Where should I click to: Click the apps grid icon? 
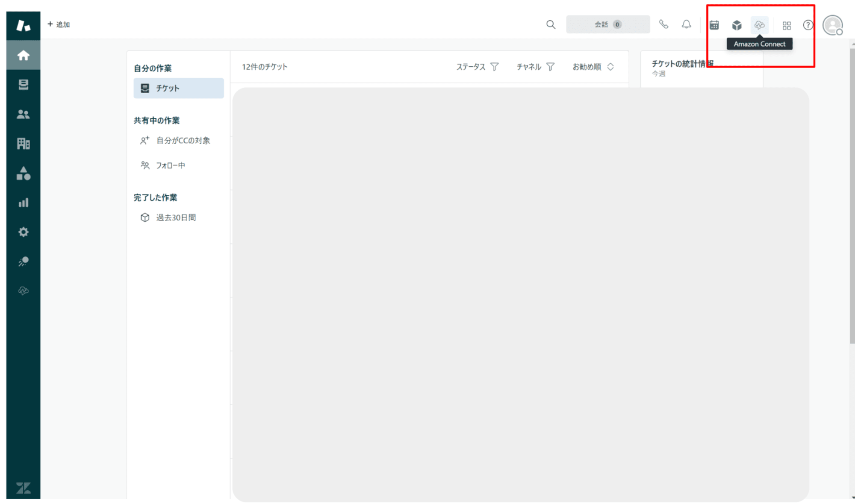[x=786, y=24]
